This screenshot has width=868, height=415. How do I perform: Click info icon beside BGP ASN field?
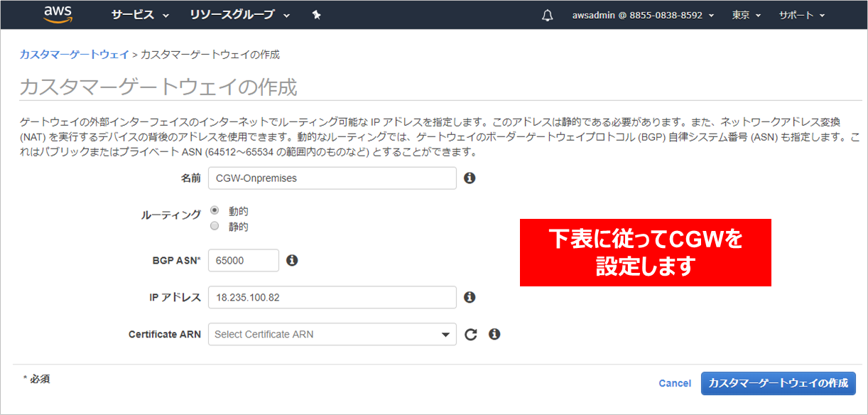pos(291,261)
